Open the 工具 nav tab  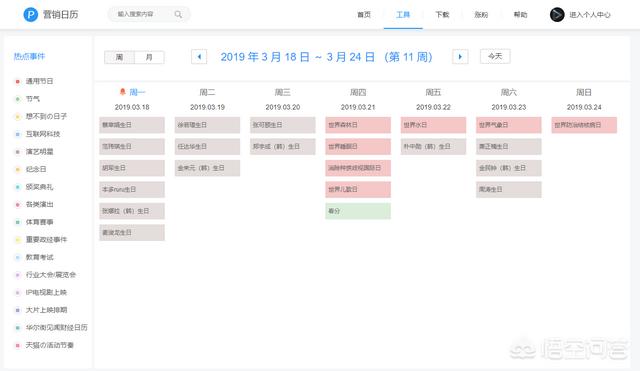[x=403, y=15]
